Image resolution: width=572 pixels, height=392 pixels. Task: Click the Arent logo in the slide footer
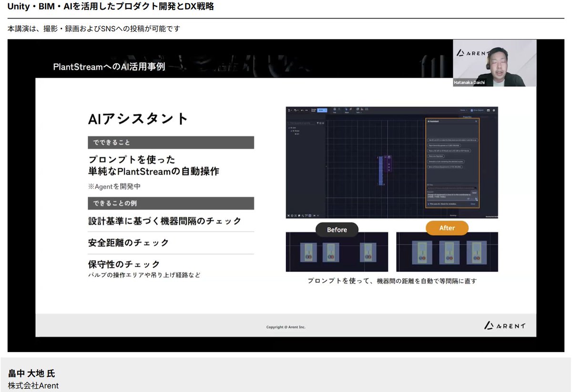504,325
